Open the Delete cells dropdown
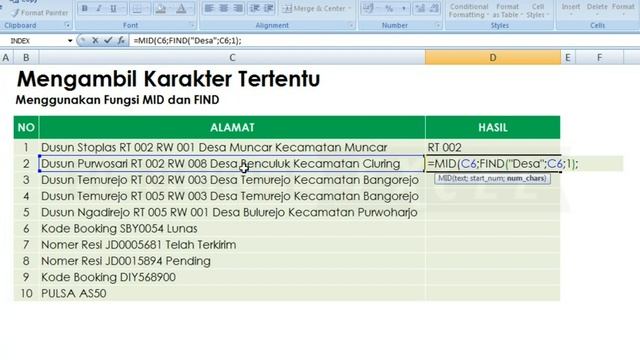Screen dimensions: 640x360 click(x=597, y=10)
